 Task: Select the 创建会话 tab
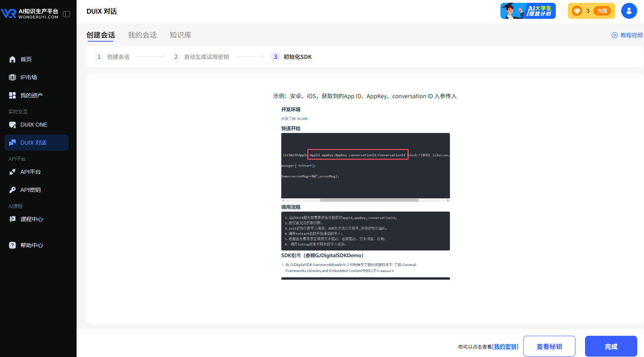[x=101, y=35]
